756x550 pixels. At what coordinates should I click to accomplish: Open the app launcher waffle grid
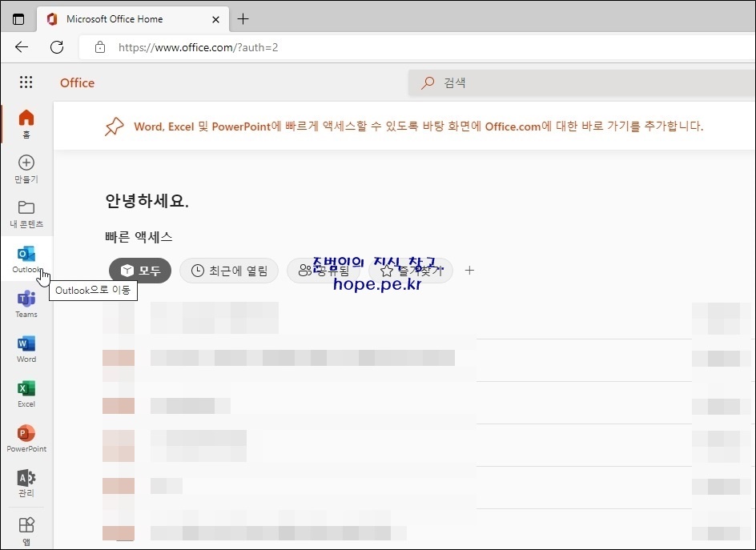(26, 82)
